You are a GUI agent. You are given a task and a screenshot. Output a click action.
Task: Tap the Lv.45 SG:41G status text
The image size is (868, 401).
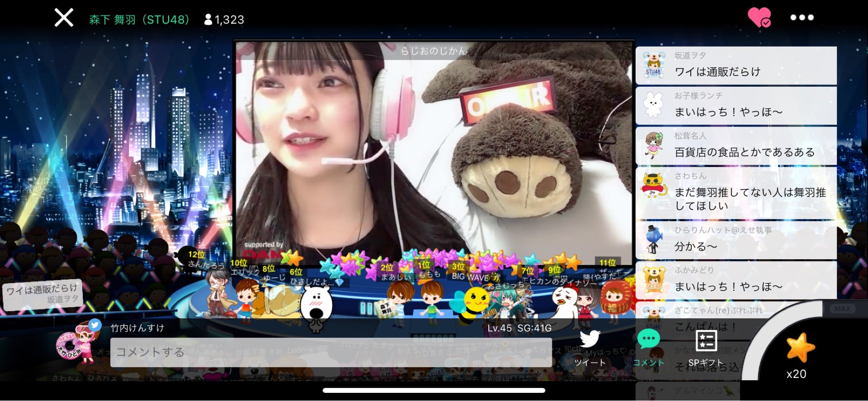(519, 328)
